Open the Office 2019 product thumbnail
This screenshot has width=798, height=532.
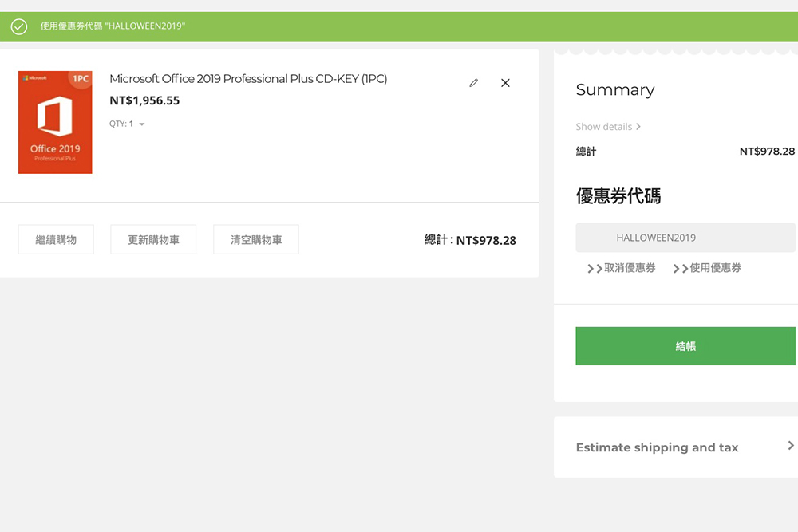[55, 122]
